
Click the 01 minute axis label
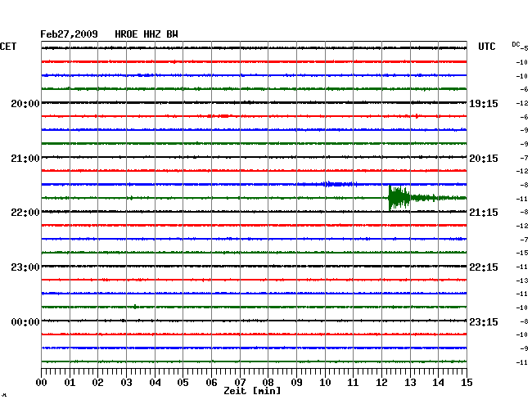click(x=70, y=383)
